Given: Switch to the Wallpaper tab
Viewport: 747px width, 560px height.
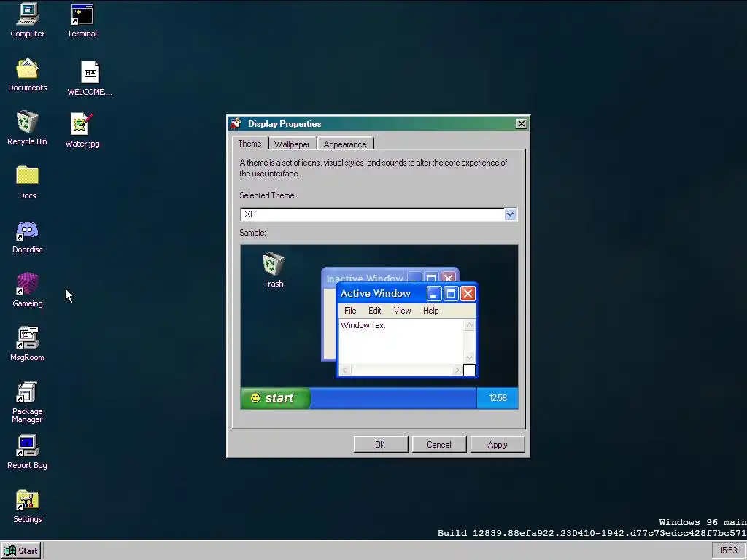Looking at the screenshot, I should tap(292, 144).
